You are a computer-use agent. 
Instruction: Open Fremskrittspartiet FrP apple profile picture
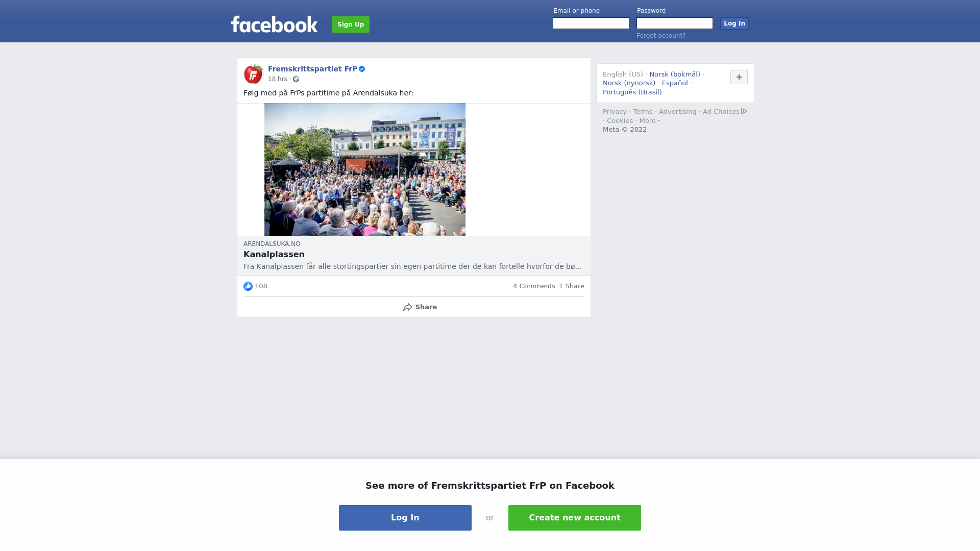253,74
